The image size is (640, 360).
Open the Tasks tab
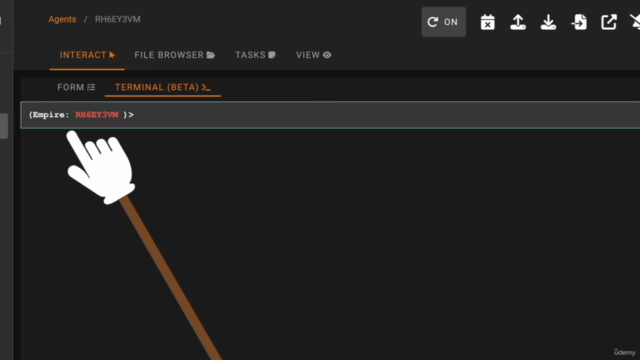click(255, 55)
